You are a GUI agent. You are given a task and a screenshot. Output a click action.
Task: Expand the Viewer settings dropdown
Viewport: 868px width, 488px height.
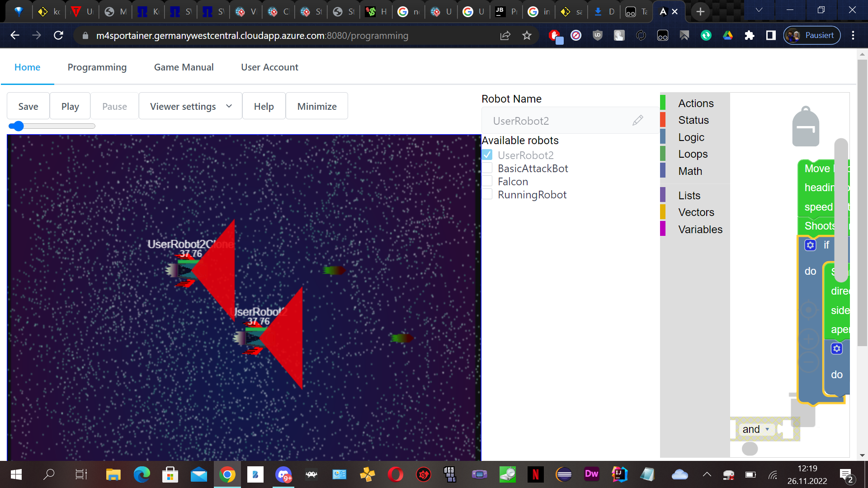tap(190, 106)
